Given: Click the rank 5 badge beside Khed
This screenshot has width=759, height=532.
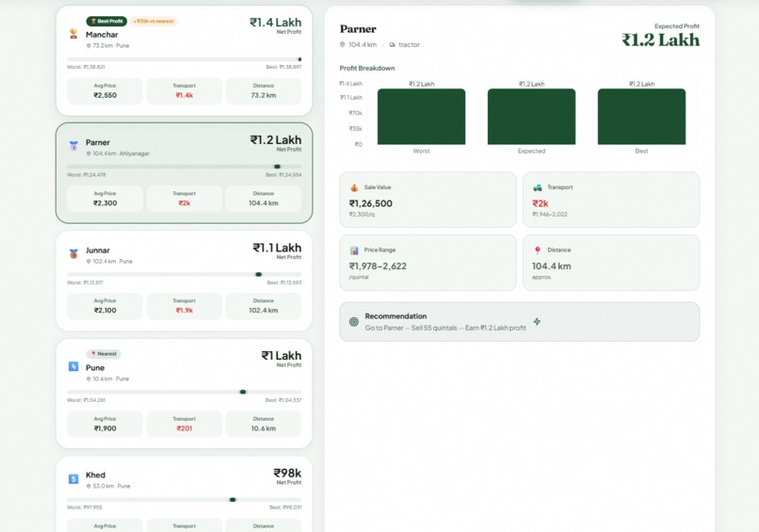Looking at the screenshot, I should [73, 478].
